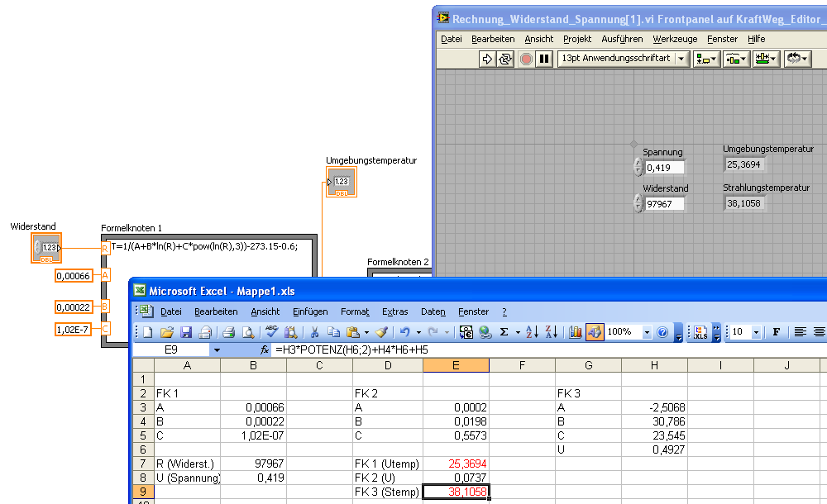The height and width of the screenshot is (504, 827).
Task: Run the ABC spelling check in Excel
Action: coord(271,331)
